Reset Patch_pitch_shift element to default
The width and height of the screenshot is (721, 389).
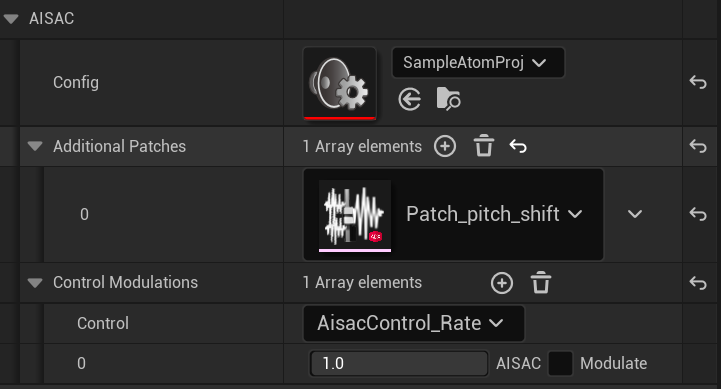698,214
